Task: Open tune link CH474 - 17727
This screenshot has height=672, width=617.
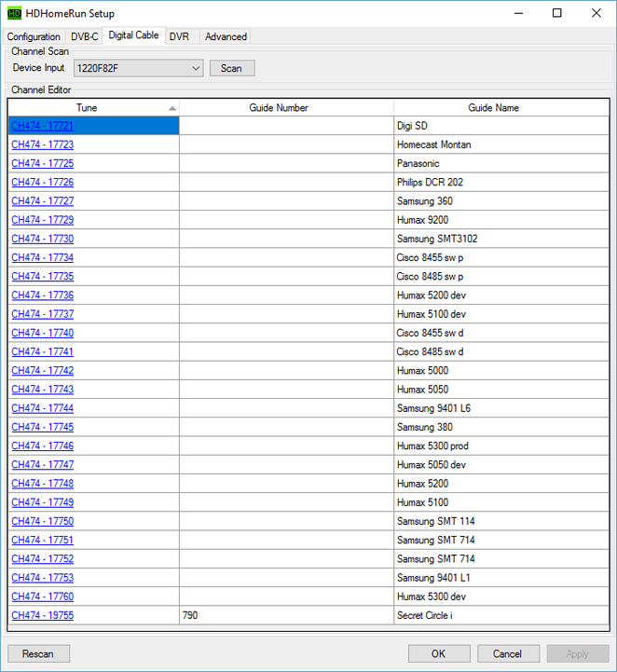Action: click(x=43, y=201)
